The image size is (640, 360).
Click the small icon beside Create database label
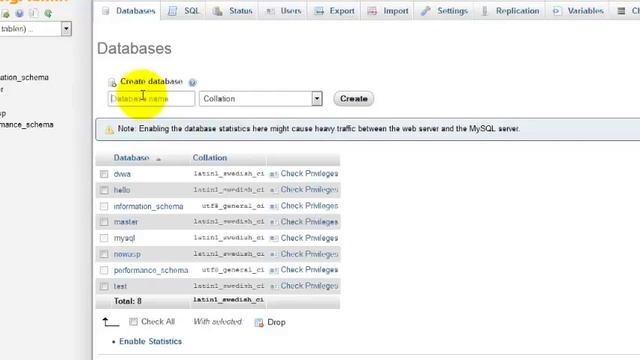coord(112,83)
